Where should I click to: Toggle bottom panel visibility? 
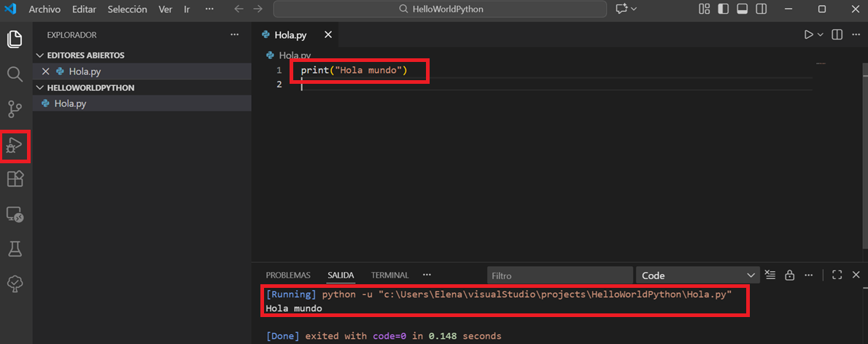(x=742, y=9)
